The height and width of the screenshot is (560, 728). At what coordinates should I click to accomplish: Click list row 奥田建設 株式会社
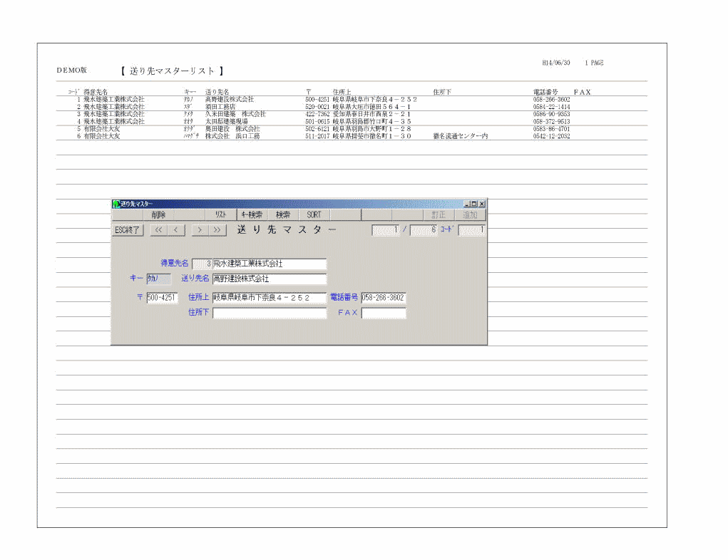[232, 129]
